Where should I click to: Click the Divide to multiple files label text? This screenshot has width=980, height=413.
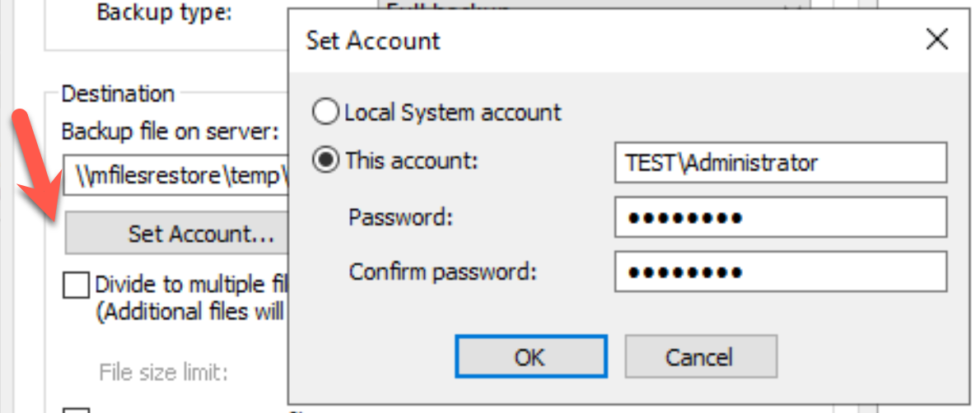190,285
